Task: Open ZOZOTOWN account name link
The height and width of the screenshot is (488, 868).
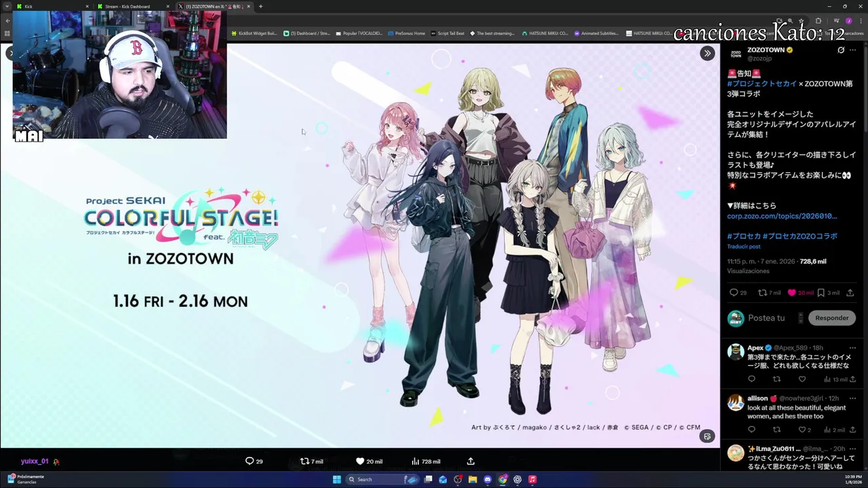Action: (x=766, y=50)
